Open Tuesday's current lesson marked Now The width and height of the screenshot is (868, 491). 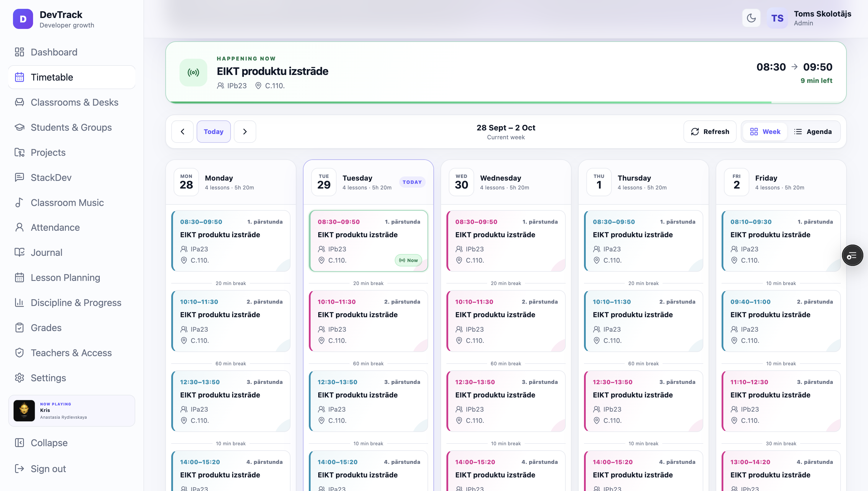pos(368,241)
